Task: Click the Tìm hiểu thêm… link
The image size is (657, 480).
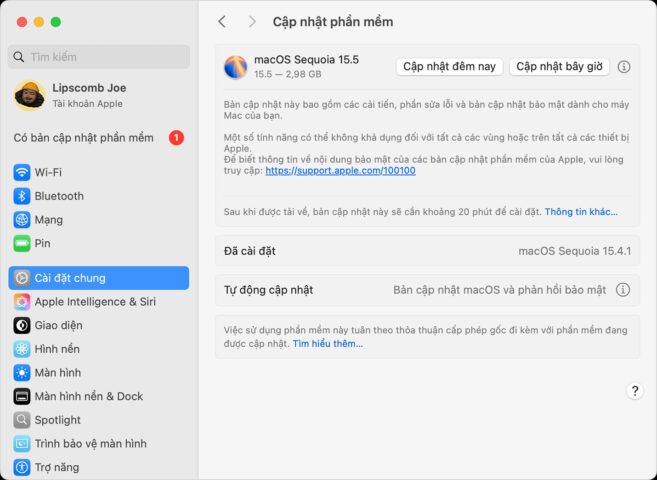Action: tap(328, 344)
